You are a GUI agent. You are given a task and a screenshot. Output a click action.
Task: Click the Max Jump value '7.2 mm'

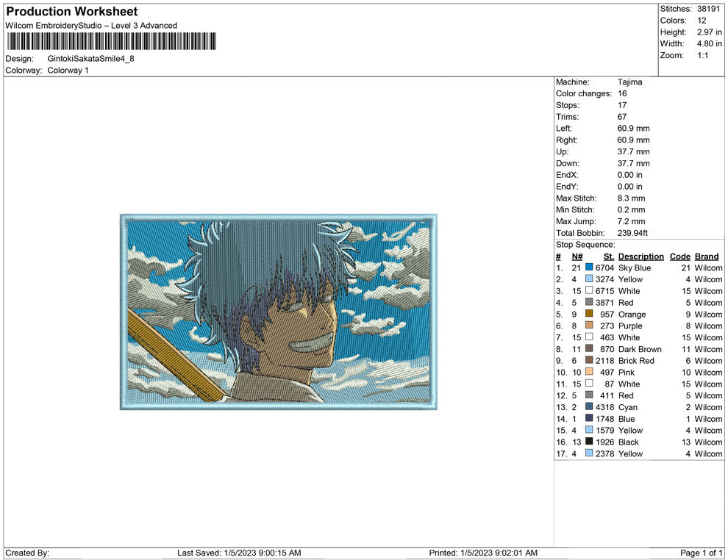click(631, 221)
